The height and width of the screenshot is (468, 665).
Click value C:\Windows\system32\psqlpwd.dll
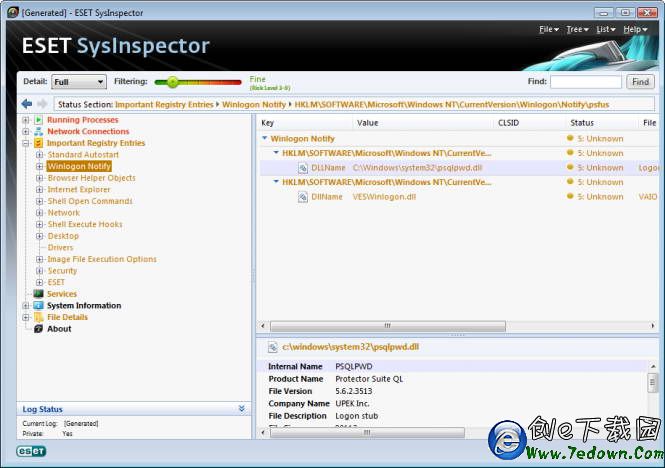coord(417,168)
